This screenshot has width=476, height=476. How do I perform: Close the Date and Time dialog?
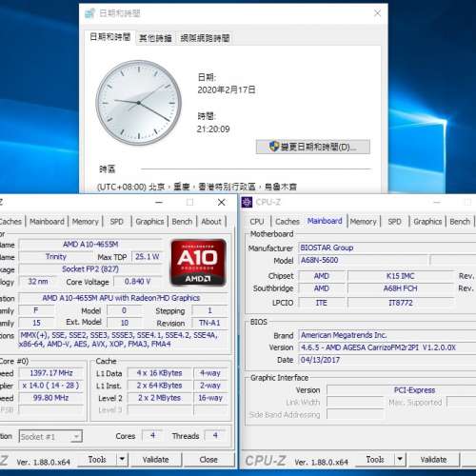(377, 13)
